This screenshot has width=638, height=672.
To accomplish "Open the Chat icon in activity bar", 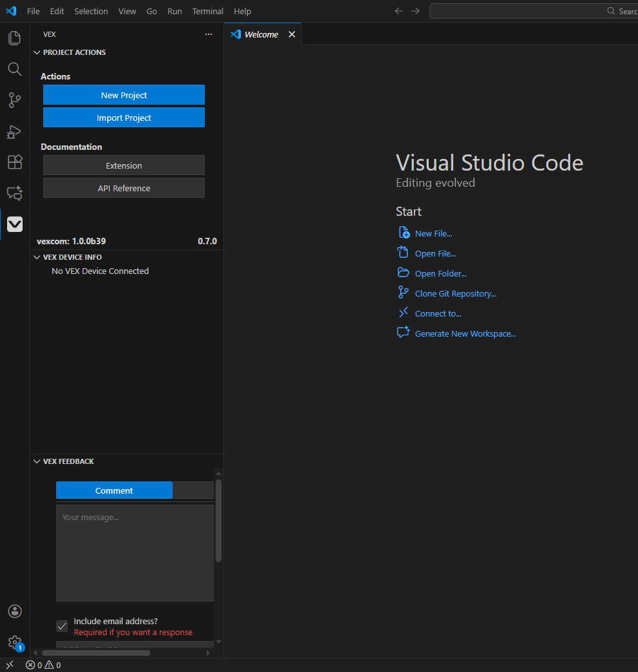I will [x=14, y=193].
